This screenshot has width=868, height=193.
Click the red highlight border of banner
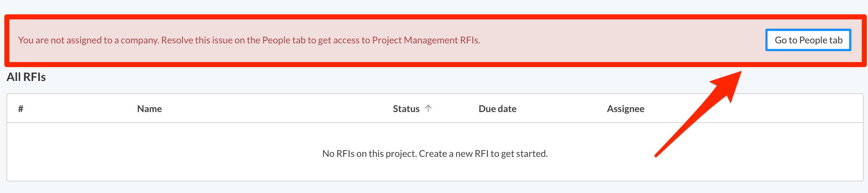pyautogui.click(x=435, y=17)
